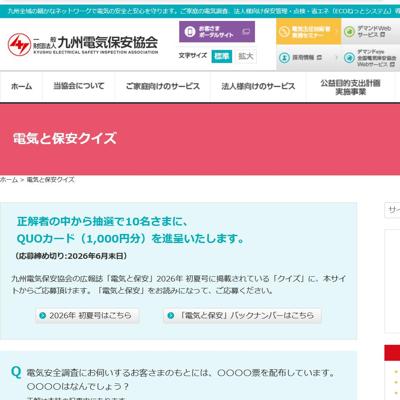Click the デマンドWebサービス link
The height and width of the screenshot is (400, 400).
click(x=371, y=31)
